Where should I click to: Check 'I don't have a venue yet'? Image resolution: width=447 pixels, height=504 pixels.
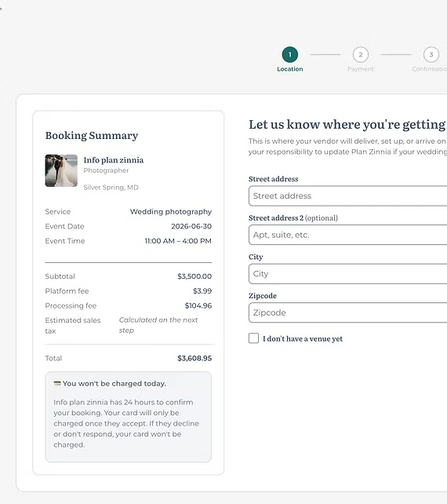tap(253, 338)
